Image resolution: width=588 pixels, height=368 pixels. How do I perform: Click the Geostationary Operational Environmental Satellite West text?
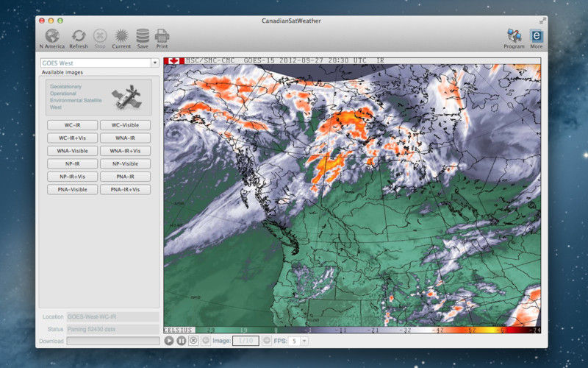tap(76, 97)
